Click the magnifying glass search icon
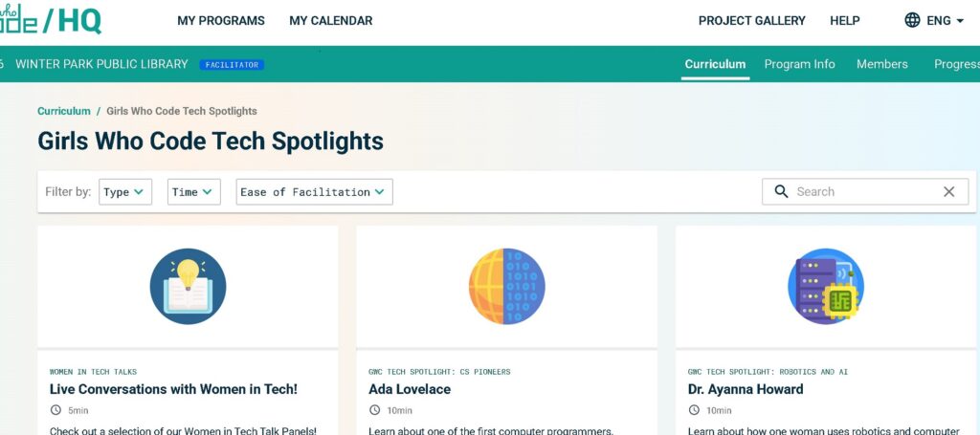Image resolution: width=980 pixels, height=435 pixels. pyautogui.click(x=781, y=191)
